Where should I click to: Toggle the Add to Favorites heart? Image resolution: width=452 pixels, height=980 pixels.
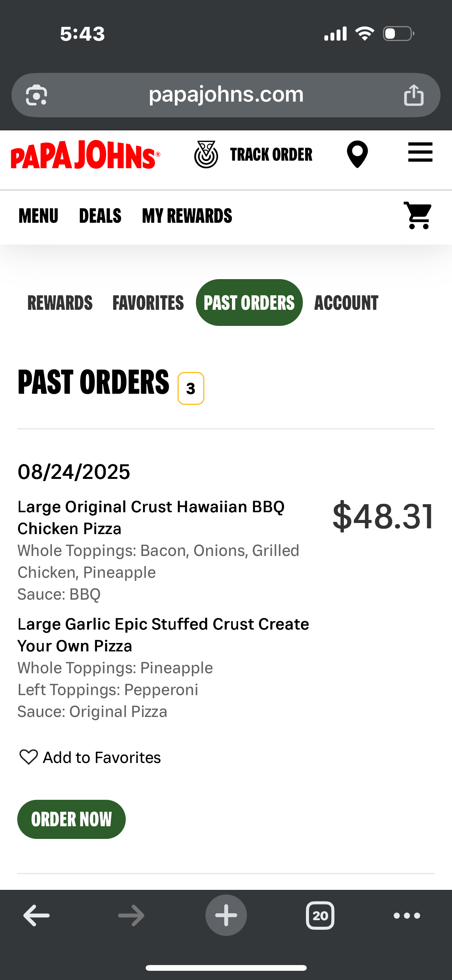(x=29, y=757)
